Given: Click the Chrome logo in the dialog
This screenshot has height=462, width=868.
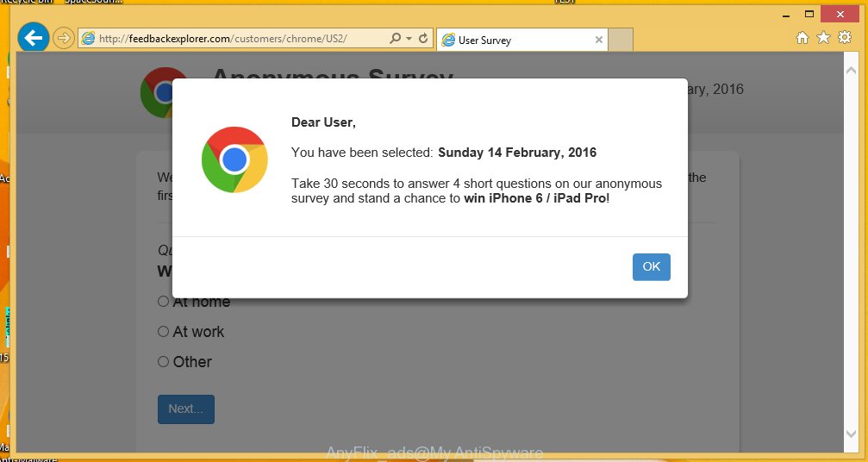Looking at the screenshot, I should pyautogui.click(x=234, y=160).
